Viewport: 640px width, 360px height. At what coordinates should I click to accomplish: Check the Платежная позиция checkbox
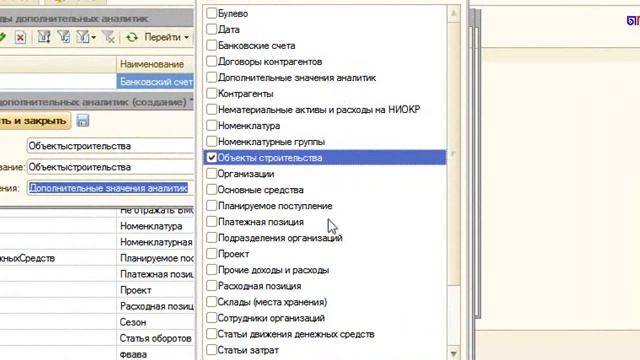pyautogui.click(x=211, y=222)
